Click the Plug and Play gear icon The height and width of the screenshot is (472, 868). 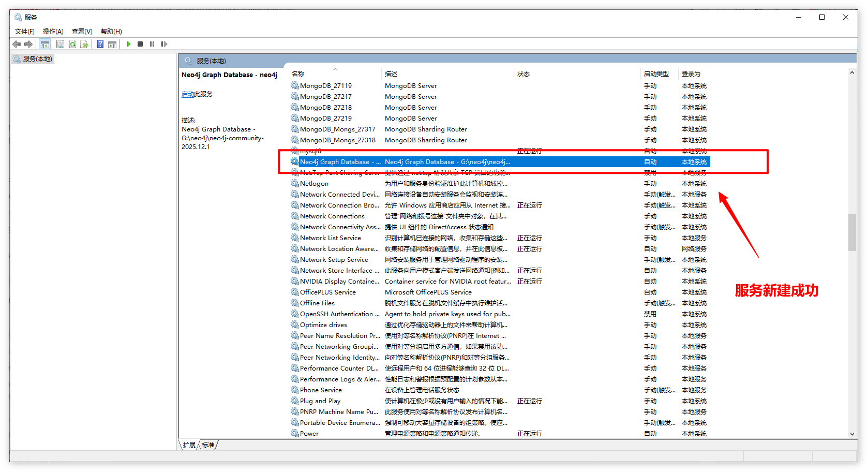tap(295, 401)
